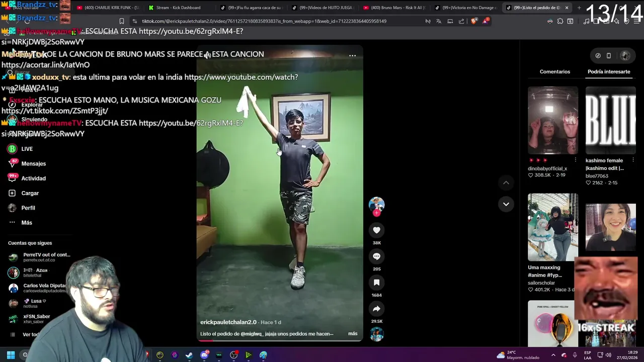Open the volume control in the taskbar
Screen dimensions: 644x362
[609, 355]
